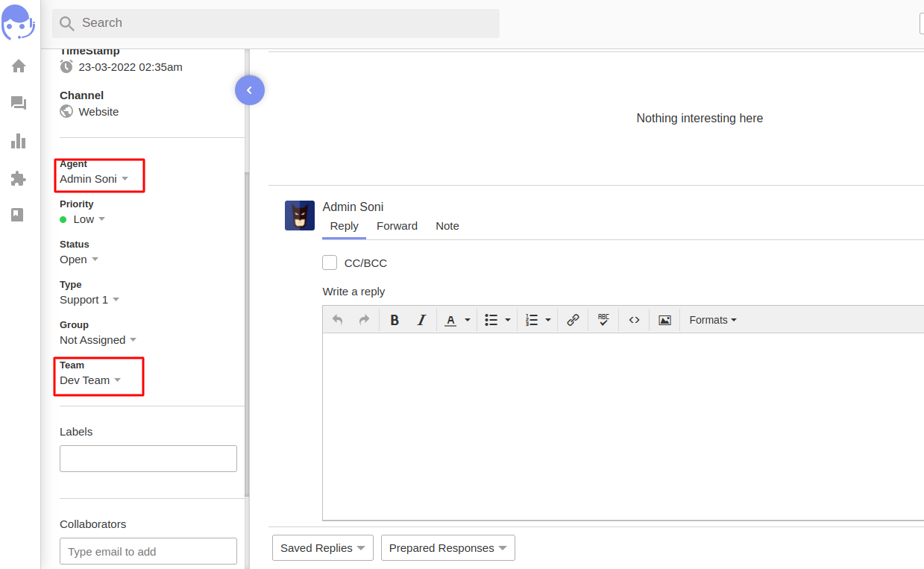The image size is (924, 569).
Task: Open the knowledgebase bookmark icon
Action: tap(18, 215)
